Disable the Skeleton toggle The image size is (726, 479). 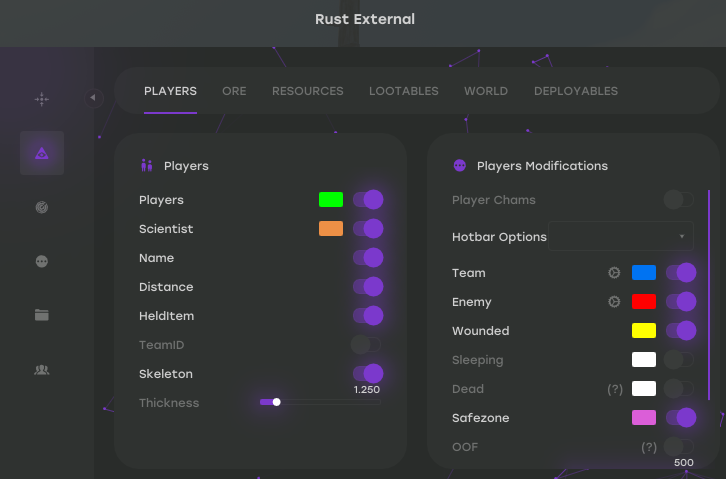[x=367, y=374]
